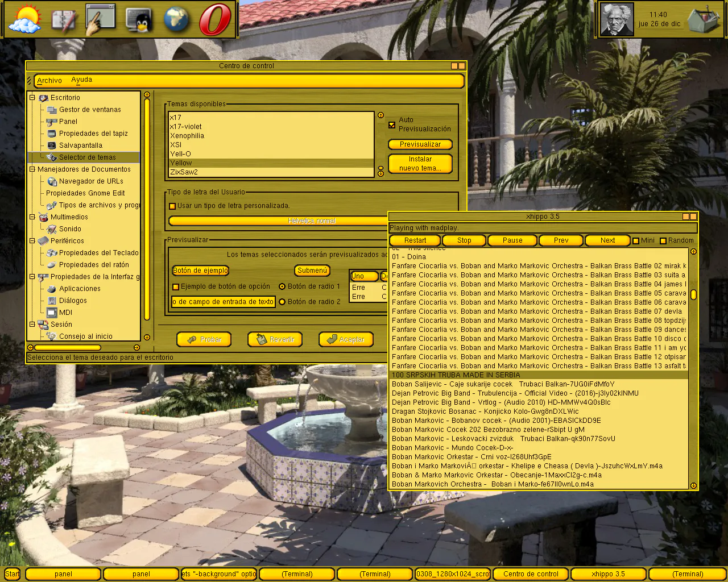Toggle the Random checkbox in xhippo

[x=663, y=241]
